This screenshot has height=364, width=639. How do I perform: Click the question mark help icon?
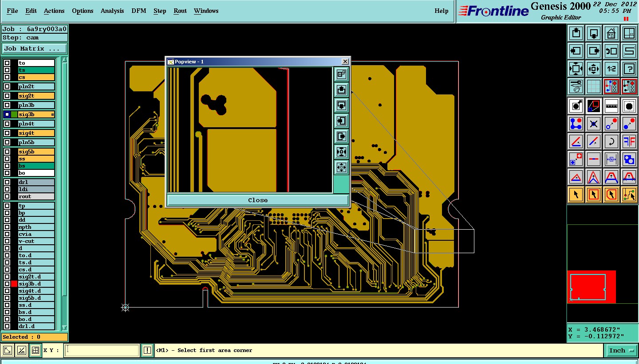629,69
